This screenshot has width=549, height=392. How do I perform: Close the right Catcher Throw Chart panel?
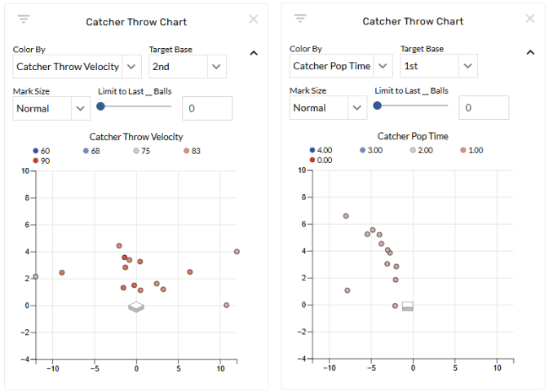click(x=530, y=18)
